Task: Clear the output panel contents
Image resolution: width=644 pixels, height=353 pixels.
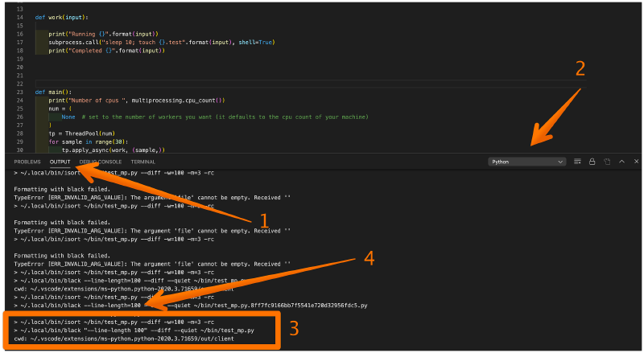Action: [577, 162]
